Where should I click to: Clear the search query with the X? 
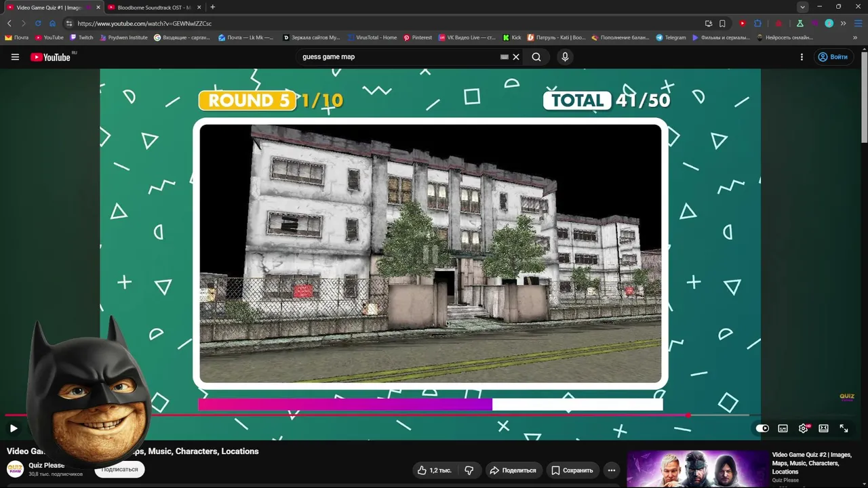pyautogui.click(x=516, y=57)
